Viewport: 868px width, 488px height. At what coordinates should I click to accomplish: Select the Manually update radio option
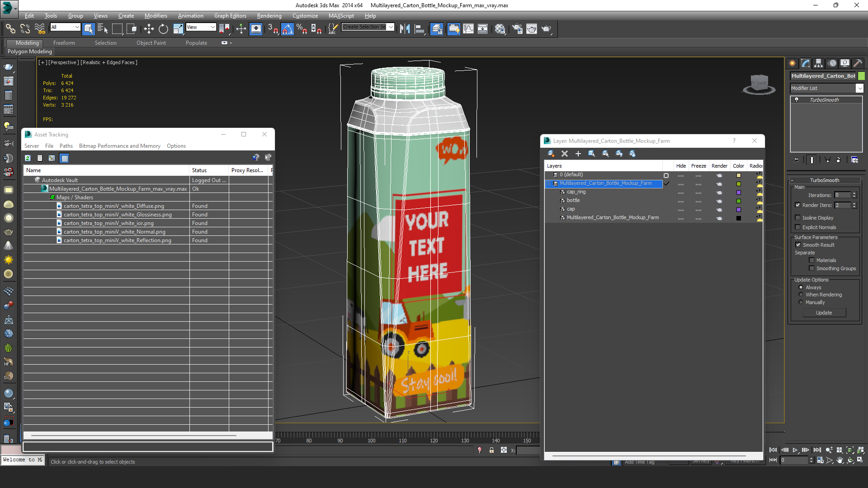(x=801, y=302)
